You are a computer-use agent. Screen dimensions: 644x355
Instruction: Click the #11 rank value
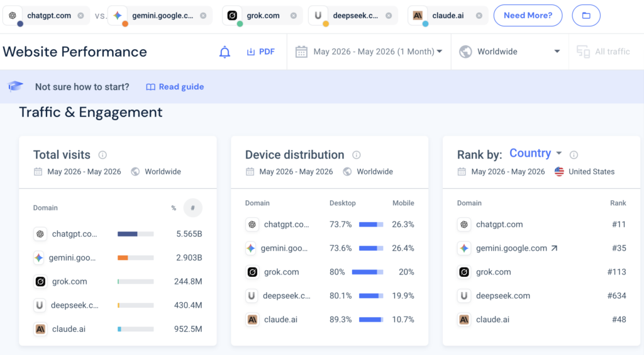pos(619,224)
